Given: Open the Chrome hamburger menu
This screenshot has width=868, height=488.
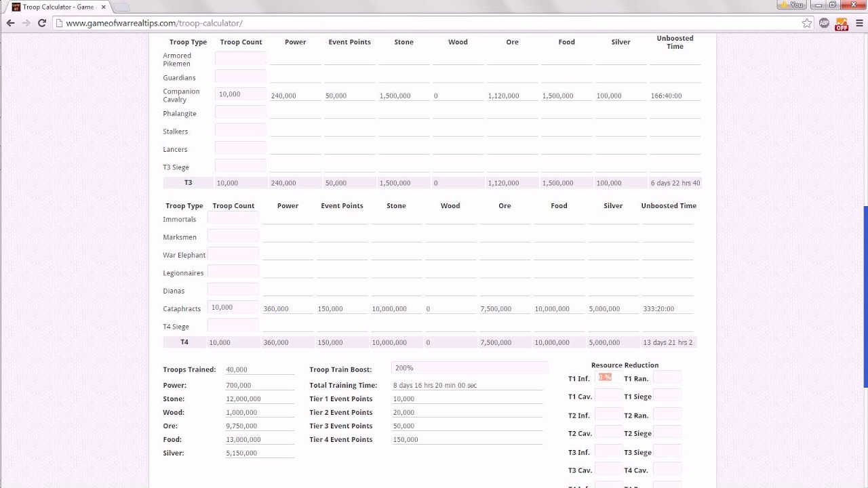Looking at the screenshot, I should [x=858, y=23].
